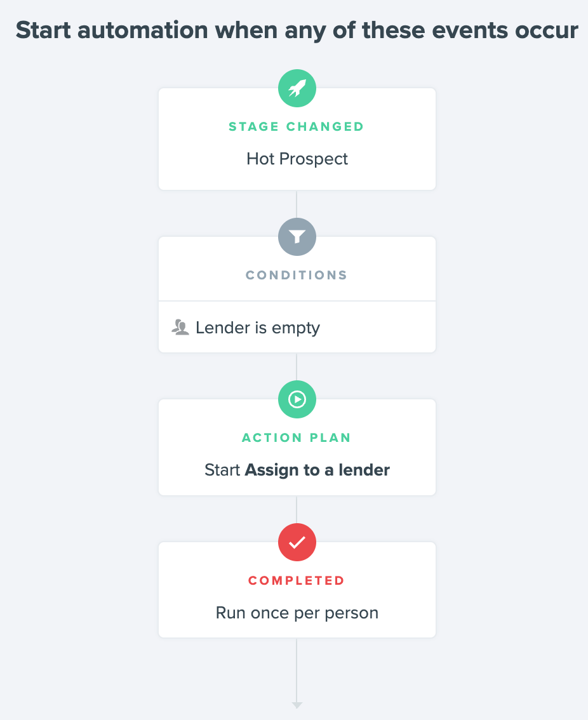Open the Action Plan step card

pyautogui.click(x=297, y=447)
